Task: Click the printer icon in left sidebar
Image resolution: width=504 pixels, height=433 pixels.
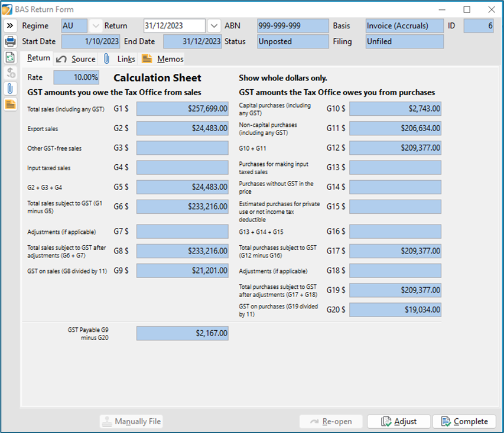Action: point(10,41)
